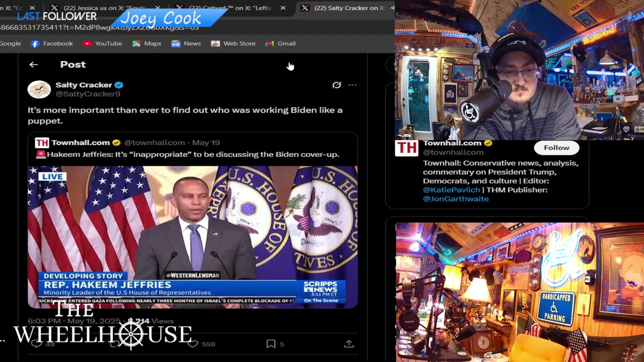Click the May 19 quoted post date
644x362 pixels.
206,143
